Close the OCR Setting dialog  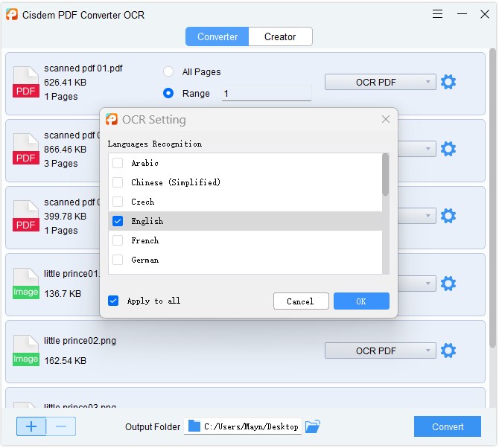click(385, 119)
